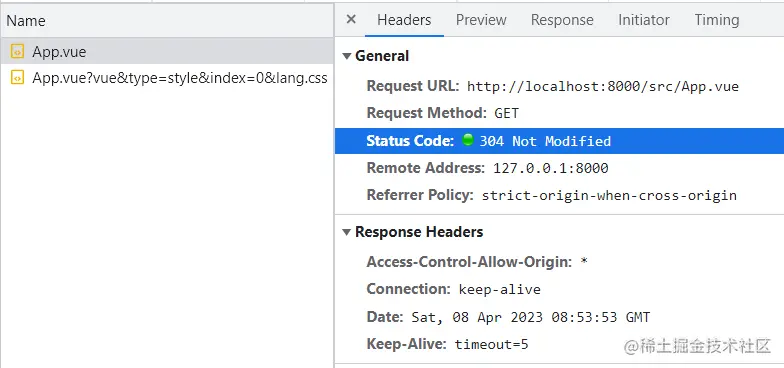This screenshot has width=784, height=368.
Task: Collapse the Response Headers section triangle
Action: (x=346, y=232)
